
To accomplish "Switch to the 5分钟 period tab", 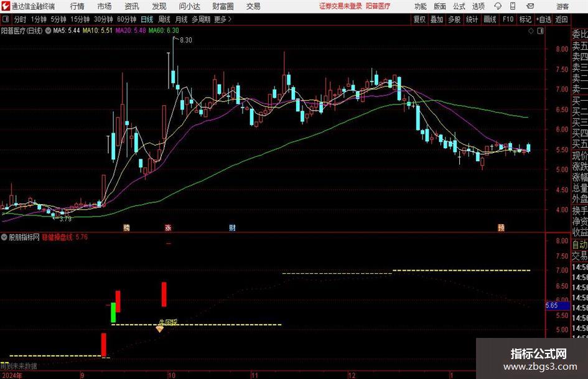I will point(58,19).
